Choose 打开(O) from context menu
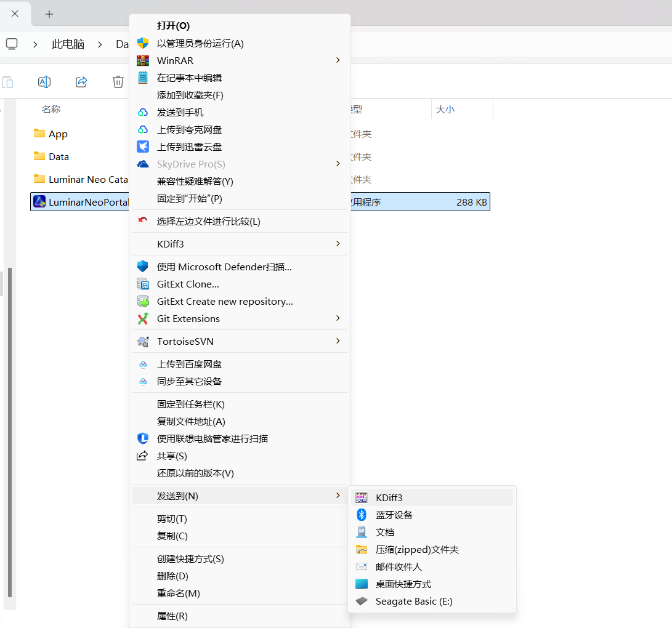Screen dimensions: 672x628 (240, 26)
